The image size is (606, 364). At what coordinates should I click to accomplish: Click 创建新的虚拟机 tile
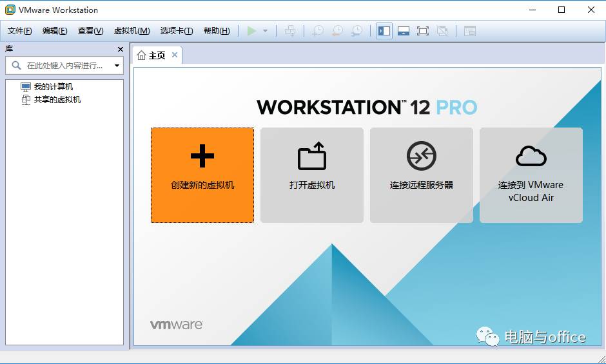[202, 175]
